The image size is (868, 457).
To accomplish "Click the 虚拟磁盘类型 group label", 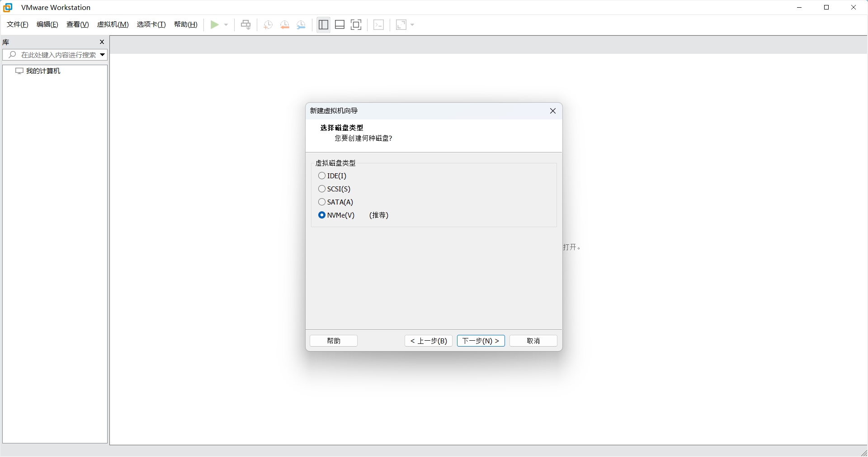I will pyautogui.click(x=335, y=163).
